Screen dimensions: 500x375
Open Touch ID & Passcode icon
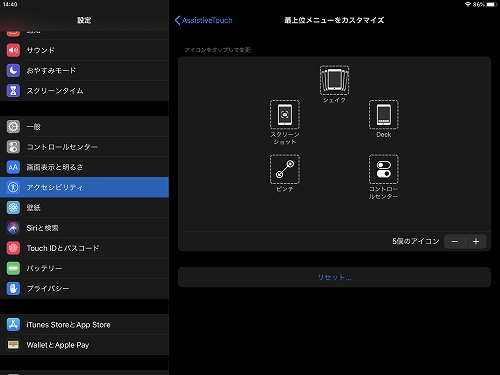(13, 248)
